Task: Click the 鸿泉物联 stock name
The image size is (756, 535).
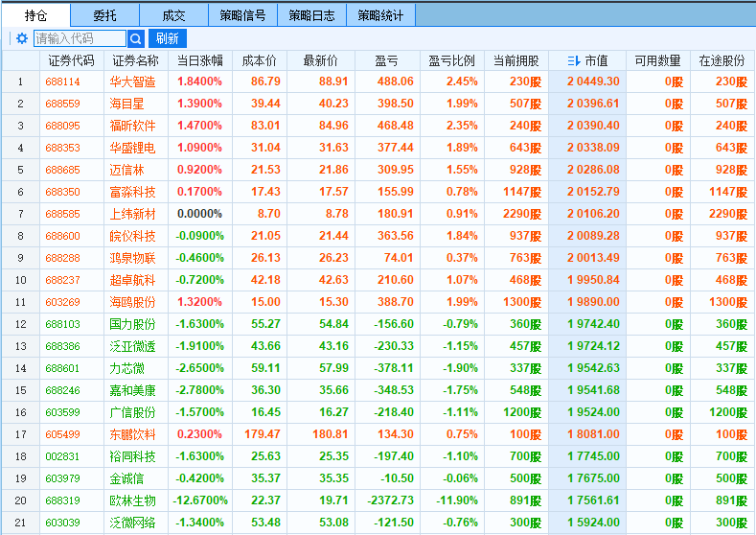Action: [x=132, y=258]
